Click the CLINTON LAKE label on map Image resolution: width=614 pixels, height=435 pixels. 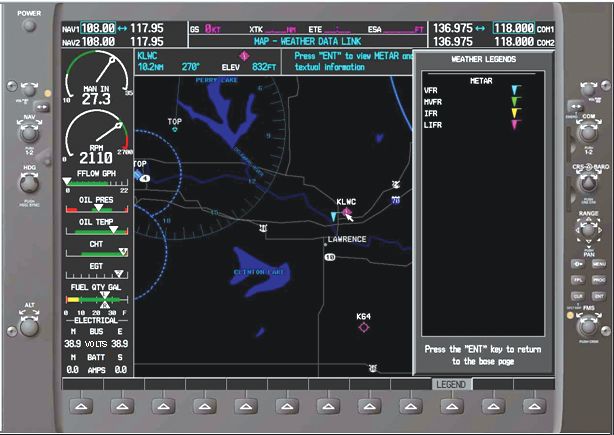[258, 272]
